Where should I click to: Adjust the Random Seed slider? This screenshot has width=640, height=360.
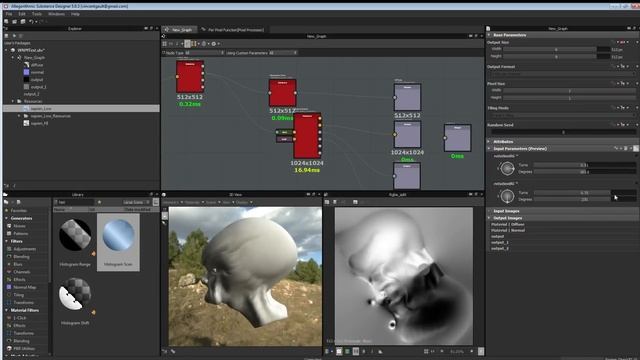[563, 132]
